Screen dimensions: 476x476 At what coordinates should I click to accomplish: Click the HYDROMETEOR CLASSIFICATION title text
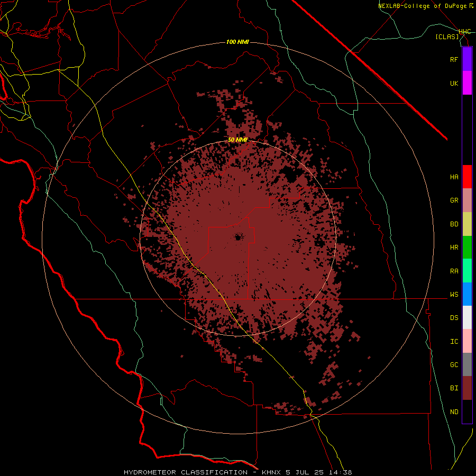[x=186, y=472]
